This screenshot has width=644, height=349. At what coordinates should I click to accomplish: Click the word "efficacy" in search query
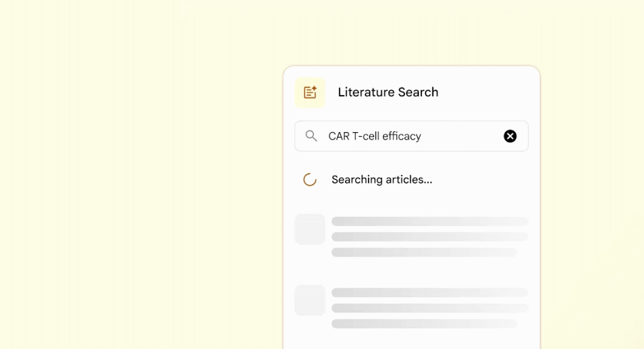click(402, 136)
